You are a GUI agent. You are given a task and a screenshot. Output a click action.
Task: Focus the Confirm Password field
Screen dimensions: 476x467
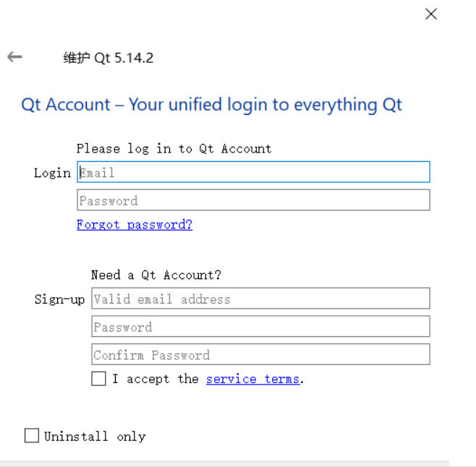(x=260, y=355)
